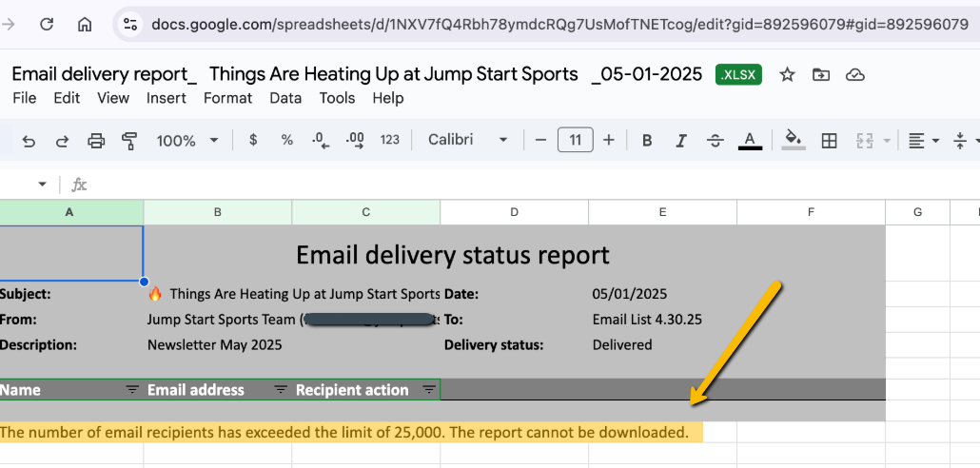Open the Calibri font dropdown
The image size is (980, 468).
pyautogui.click(x=467, y=140)
